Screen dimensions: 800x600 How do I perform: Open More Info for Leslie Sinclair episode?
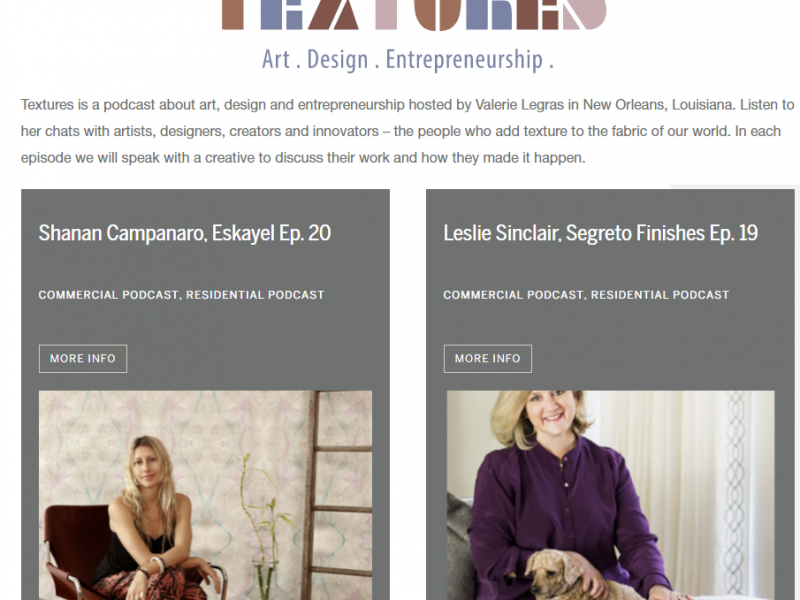[488, 359]
